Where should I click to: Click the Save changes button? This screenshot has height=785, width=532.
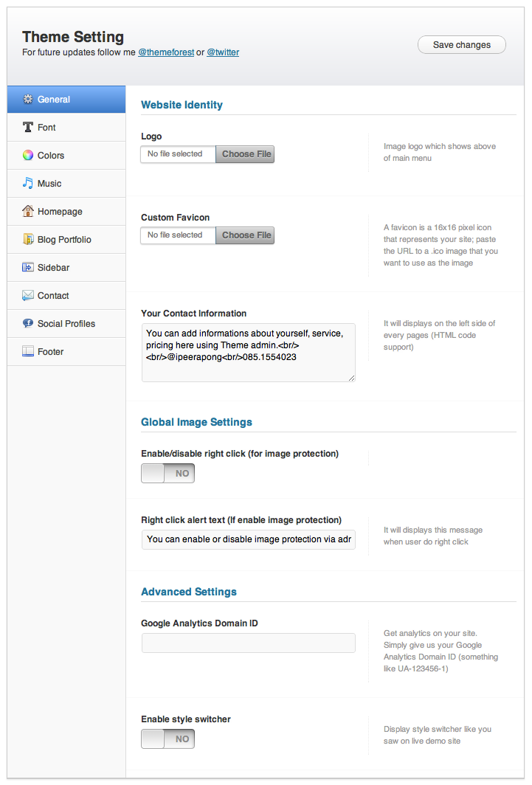coord(461,44)
